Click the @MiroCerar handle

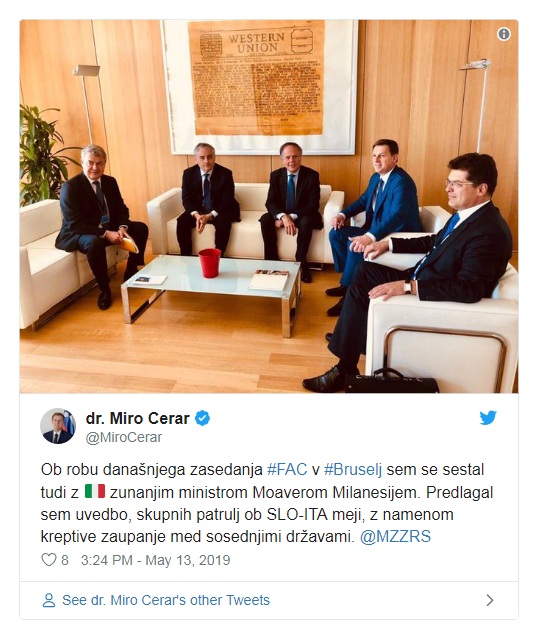click(124, 437)
